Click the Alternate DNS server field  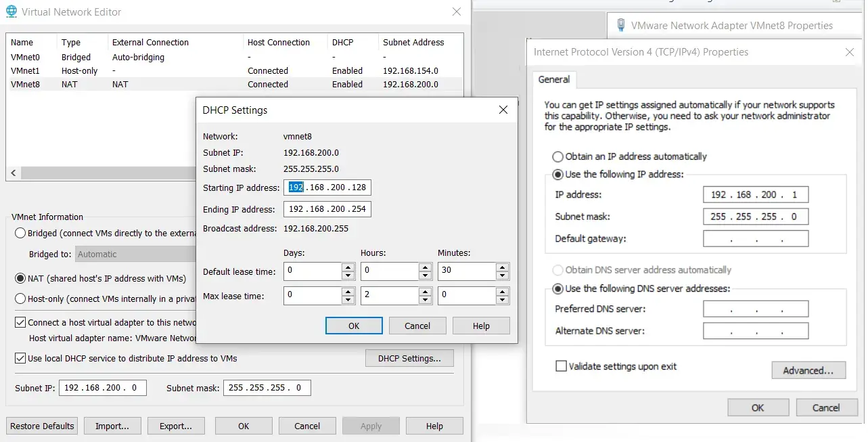[x=756, y=331]
